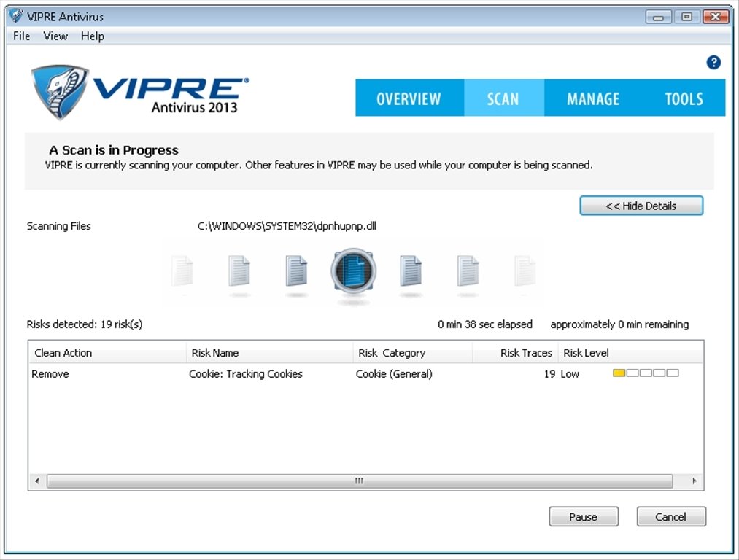This screenshot has height=560, width=739.
Task: Select the Cookie: Tracking Cookies row
Action: 365,373
